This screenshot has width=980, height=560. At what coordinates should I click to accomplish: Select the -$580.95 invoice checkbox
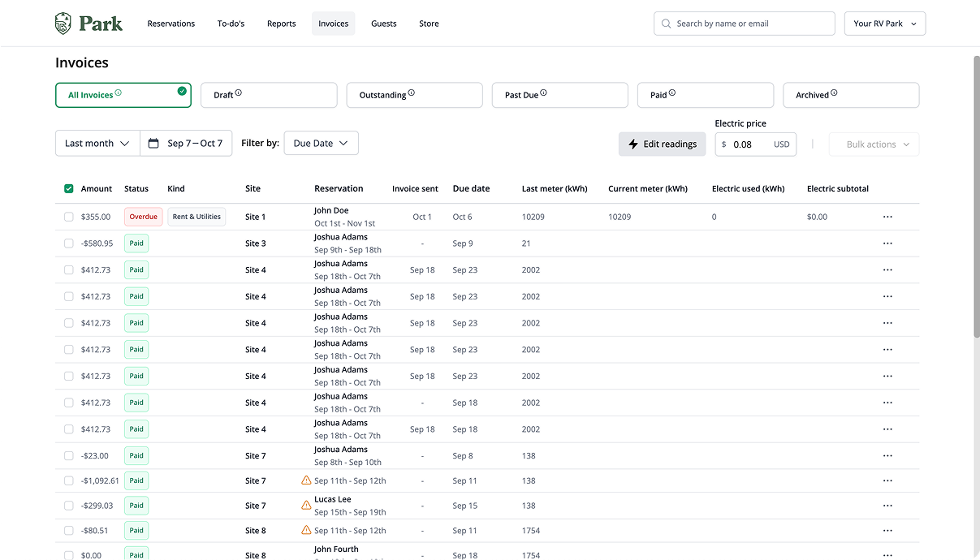pos(69,243)
